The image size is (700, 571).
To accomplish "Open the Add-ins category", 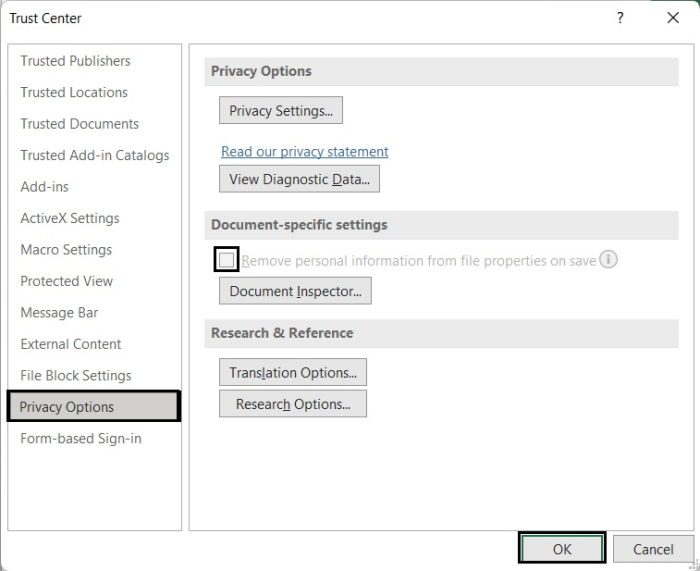I will [x=44, y=187].
